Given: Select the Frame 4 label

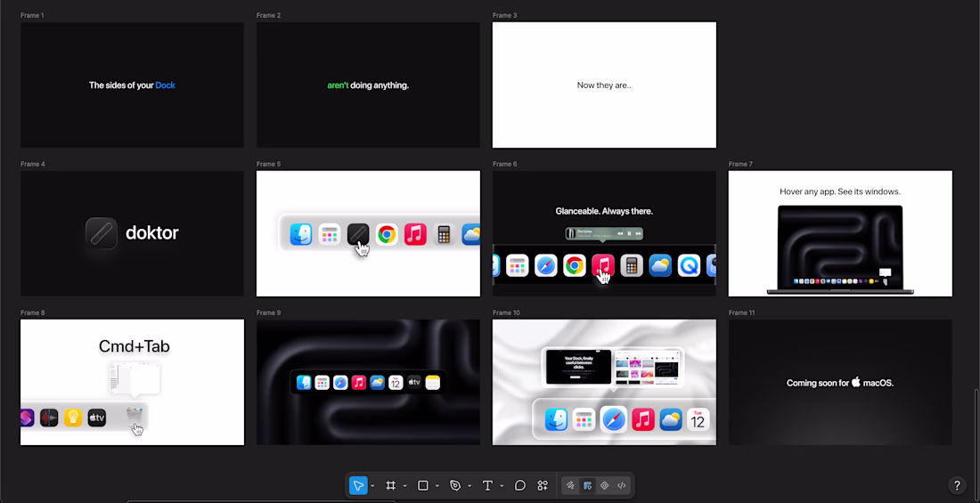Looking at the screenshot, I should (x=32, y=164).
